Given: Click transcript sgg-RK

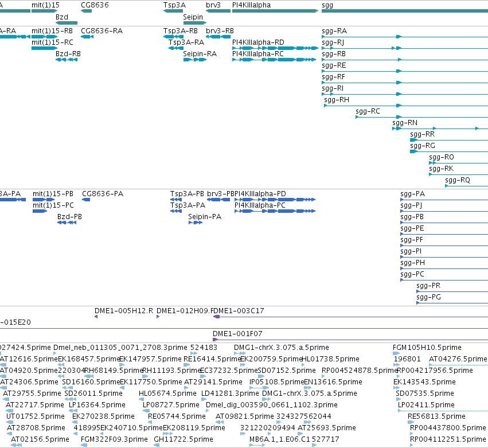Looking at the screenshot, I should click(x=458, y=174).
